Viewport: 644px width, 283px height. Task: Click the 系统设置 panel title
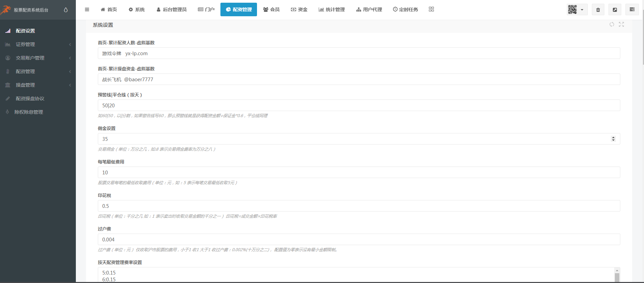point(103,25)
